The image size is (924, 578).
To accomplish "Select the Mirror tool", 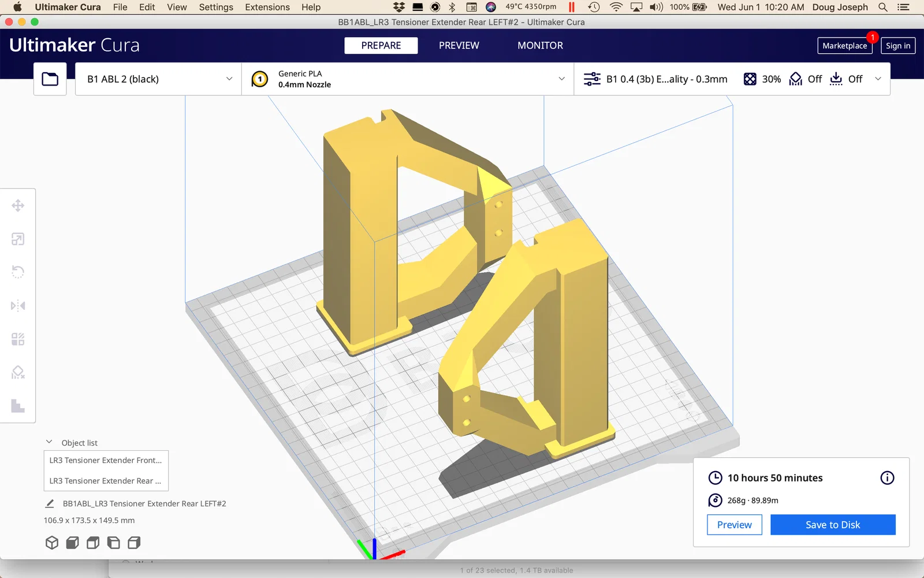I will click(x=18, y=305).
